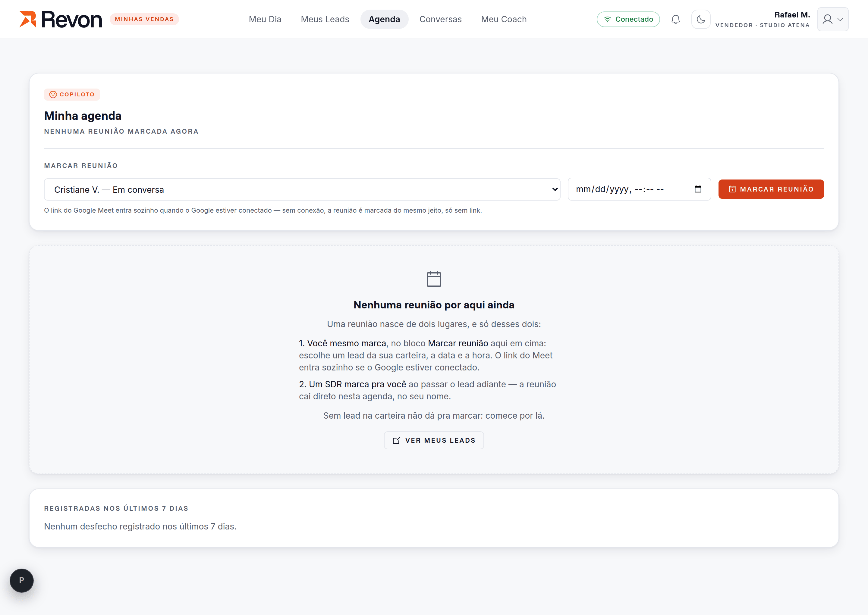Expand the Cristiane V. lead dropdown
The height and width of the screenshot is (615, 868).
pos(302,189)
